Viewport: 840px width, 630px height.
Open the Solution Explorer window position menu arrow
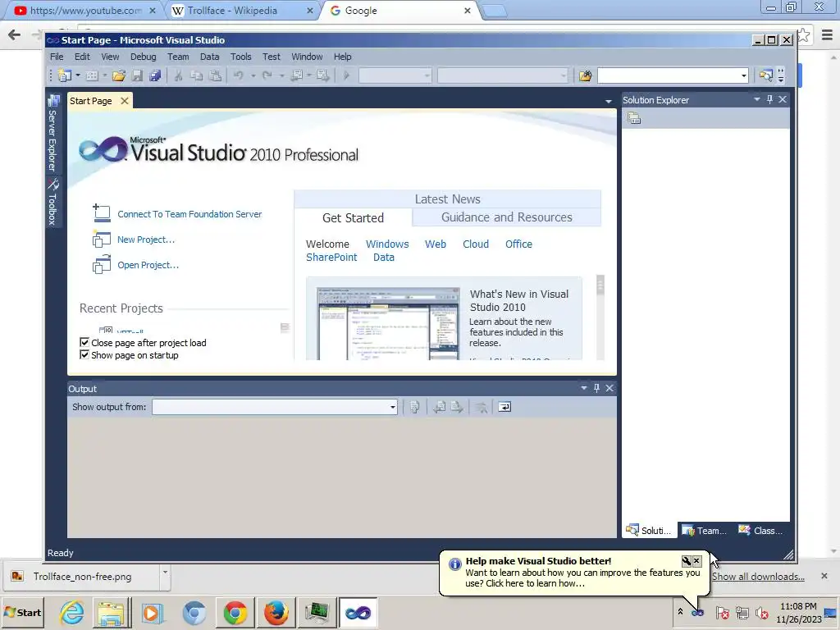click(x=757, y=99)
